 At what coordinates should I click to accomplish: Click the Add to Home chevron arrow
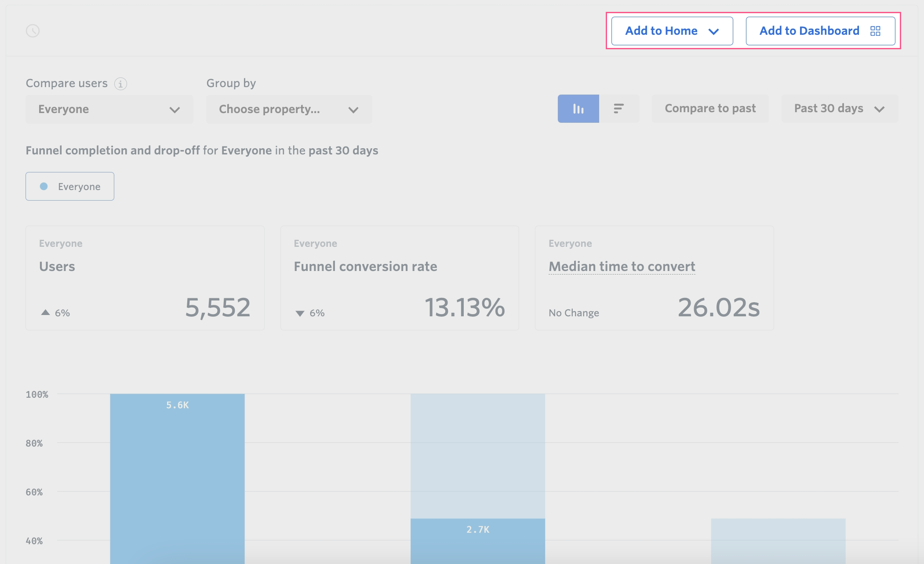pyautogui.click(x=713, y=31)
